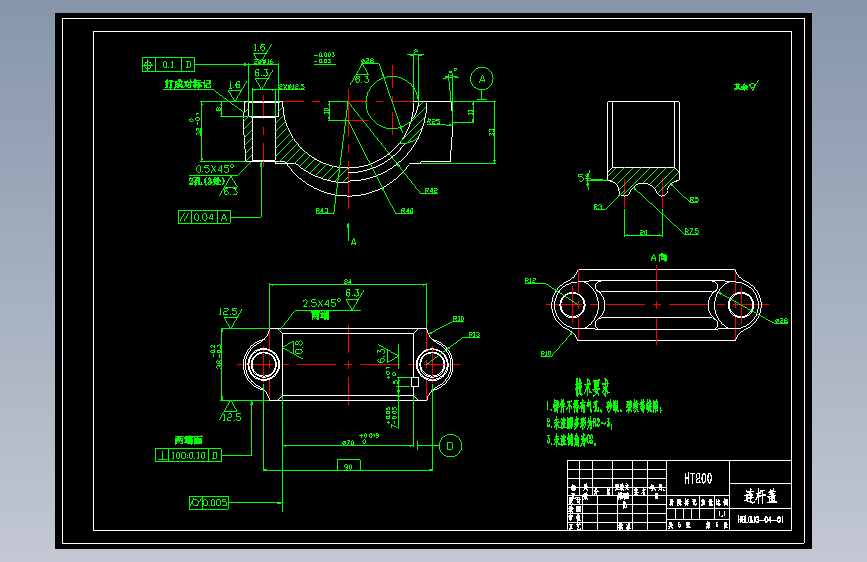Select the perpendicularity symbol in the 100:0.10 frame
The width and height of the screenshot is (867, 562).
point(162,455)
